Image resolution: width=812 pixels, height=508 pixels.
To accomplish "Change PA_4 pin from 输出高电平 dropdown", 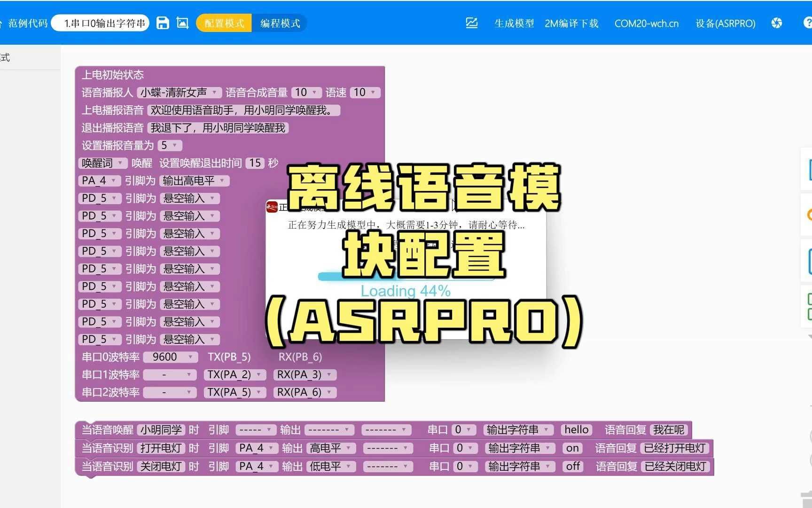I will pyautogui.click(x=194, y=181).
